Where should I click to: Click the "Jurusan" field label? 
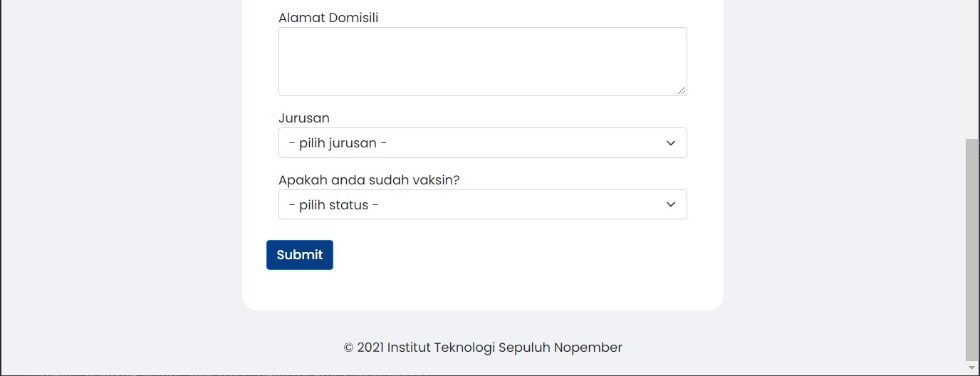304,118
